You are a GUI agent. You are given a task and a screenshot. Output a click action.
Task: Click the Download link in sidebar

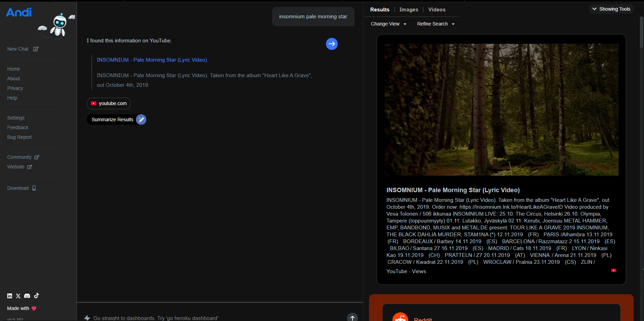[18, 188]
